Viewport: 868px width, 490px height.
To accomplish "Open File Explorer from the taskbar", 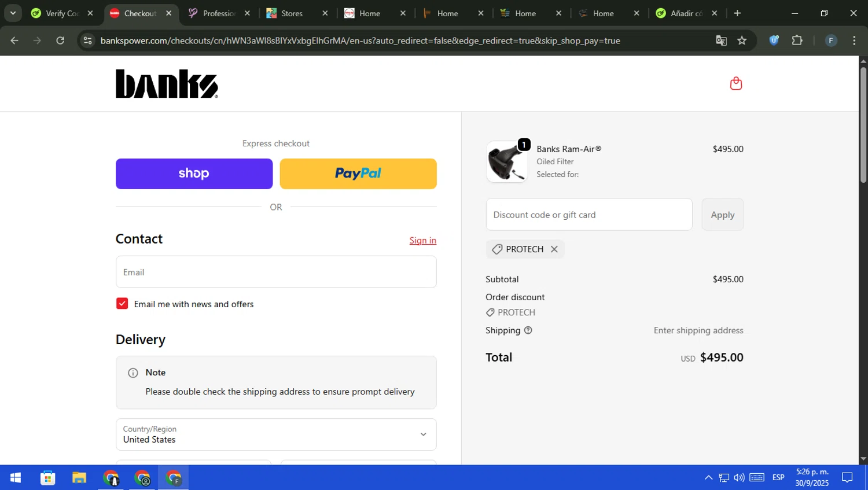I will tap(79, 478).
